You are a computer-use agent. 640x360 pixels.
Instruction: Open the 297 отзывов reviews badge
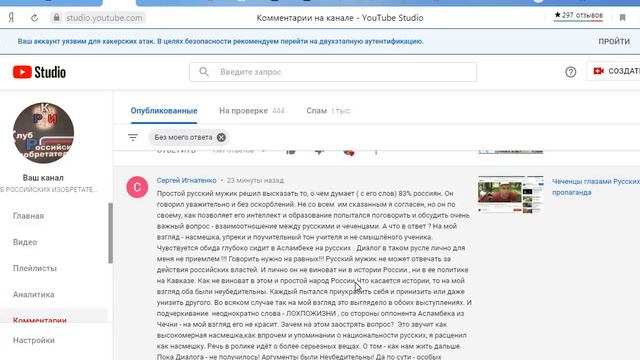coord(578,16)
